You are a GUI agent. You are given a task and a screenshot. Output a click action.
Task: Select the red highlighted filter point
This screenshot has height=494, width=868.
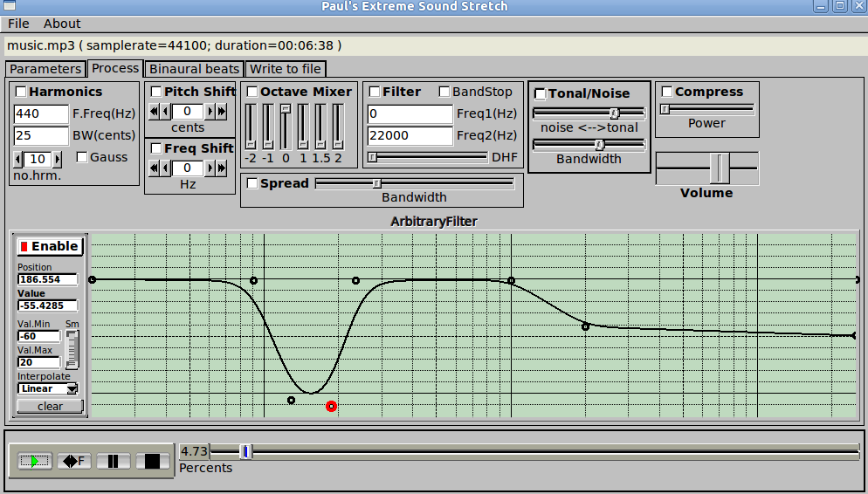331,406
